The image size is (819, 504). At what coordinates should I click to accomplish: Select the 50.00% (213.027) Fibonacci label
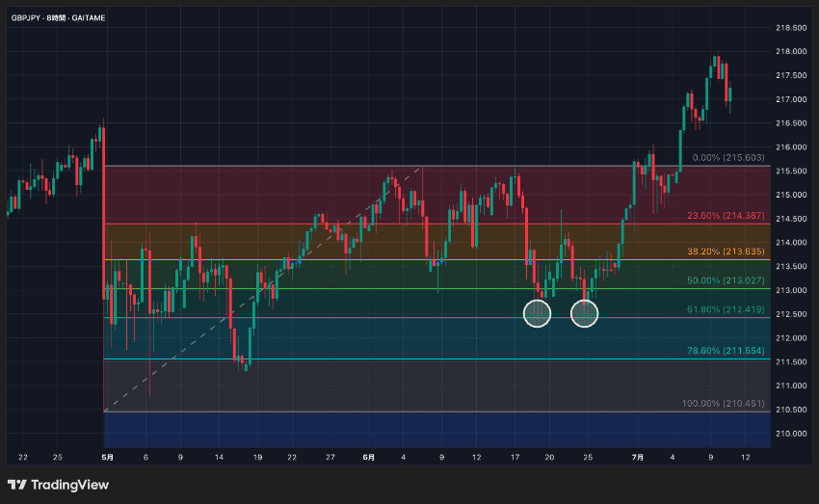point(726,280)
